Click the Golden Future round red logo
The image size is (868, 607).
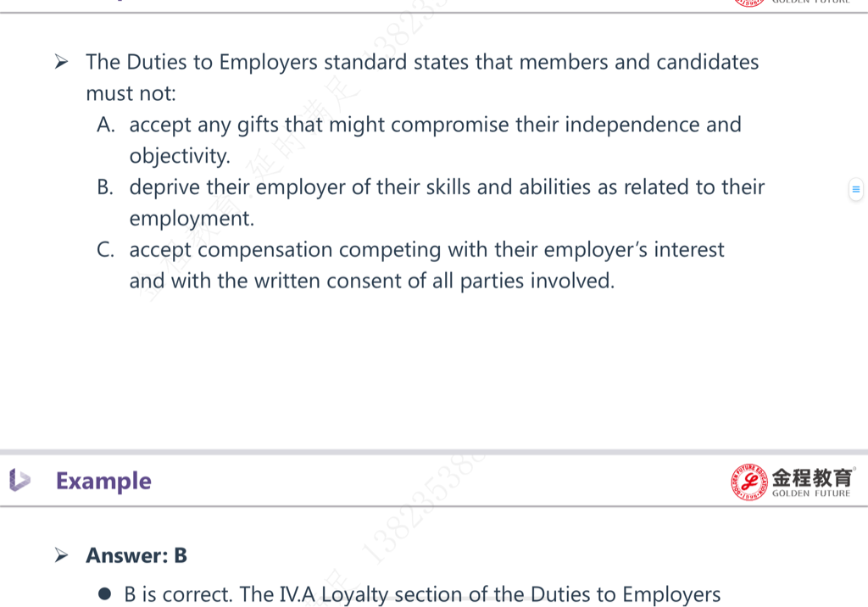(749, 482)
